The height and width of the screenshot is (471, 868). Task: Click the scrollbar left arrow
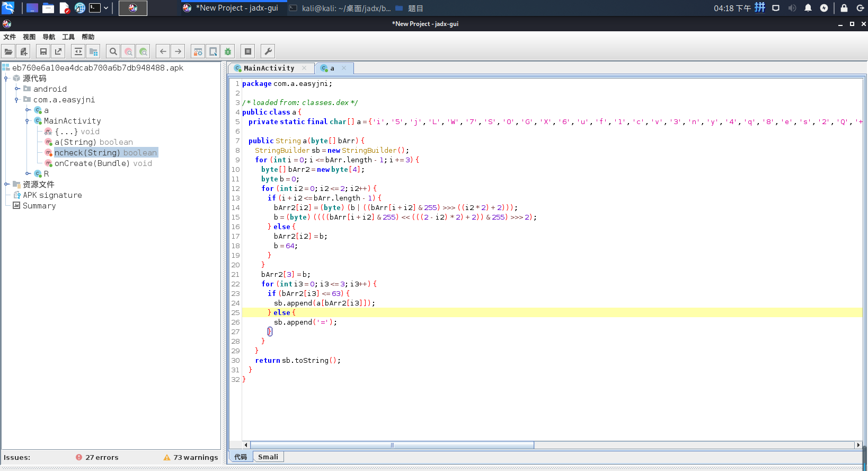[x=246, y=445]
